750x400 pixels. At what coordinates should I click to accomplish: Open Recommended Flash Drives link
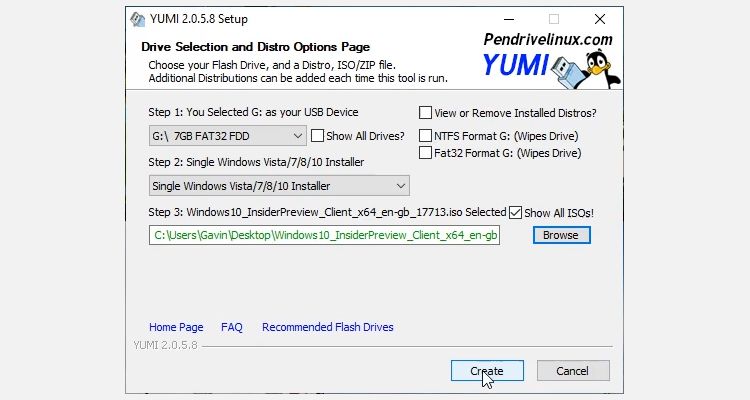328,327
